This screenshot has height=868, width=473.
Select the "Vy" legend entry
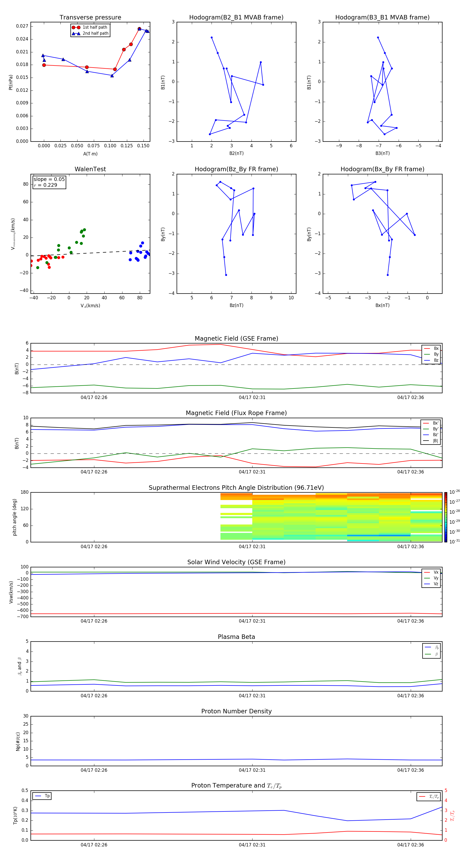(431, 578)
